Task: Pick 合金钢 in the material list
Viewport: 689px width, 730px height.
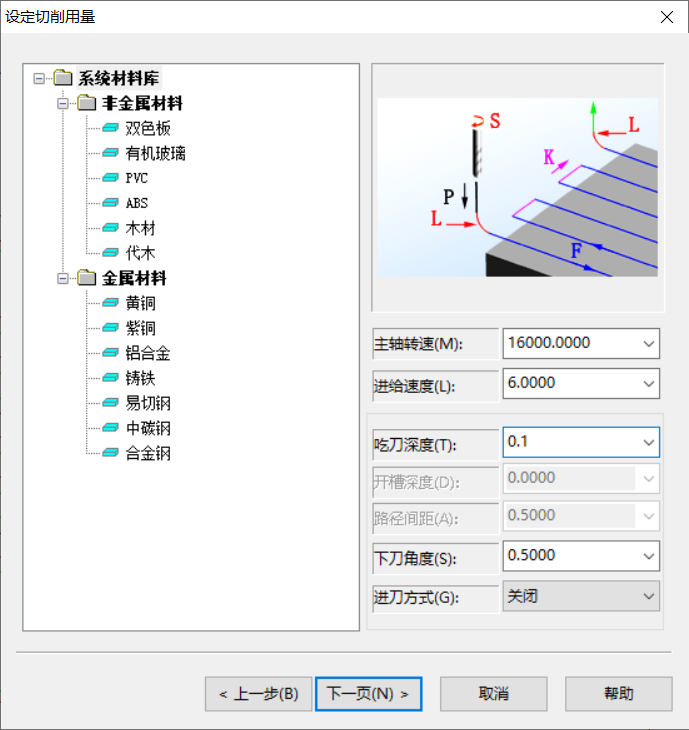Action: (148, 453)
